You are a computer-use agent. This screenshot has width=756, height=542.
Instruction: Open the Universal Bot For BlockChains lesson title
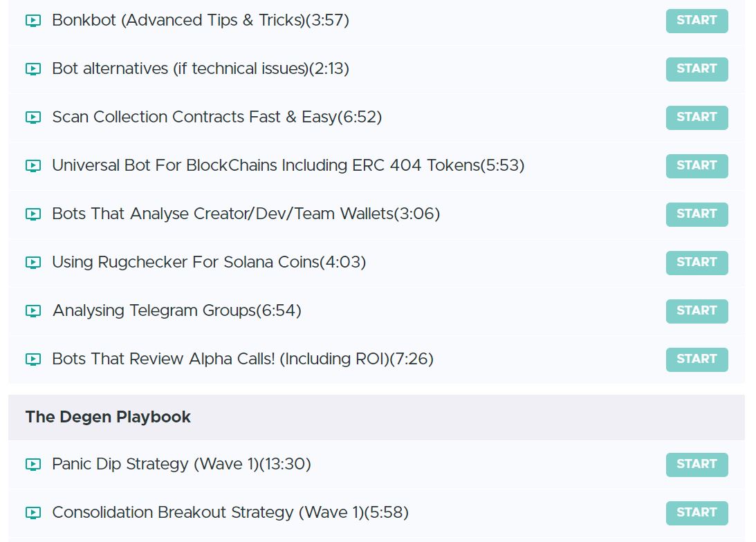point(288,166)
